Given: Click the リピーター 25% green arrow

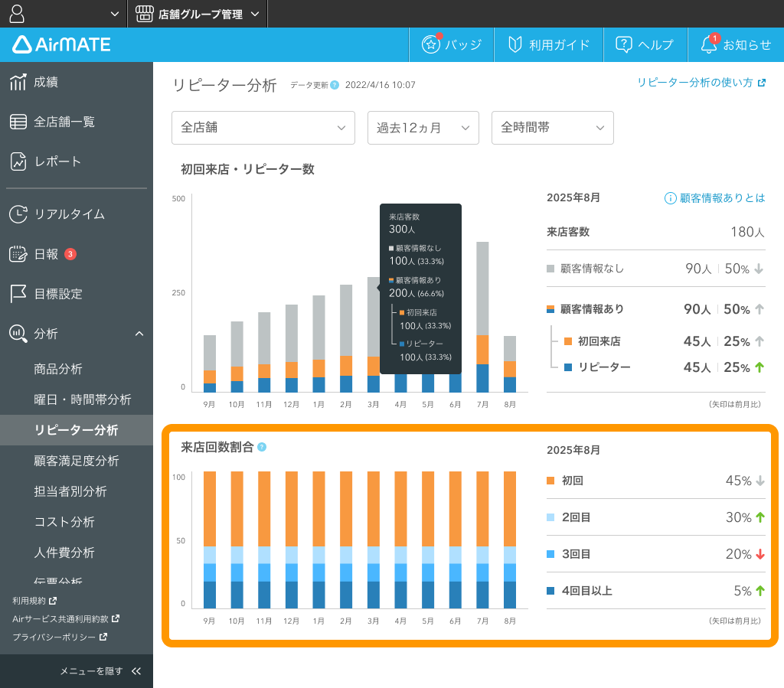Looking at the screenshot, I should 759,368.
